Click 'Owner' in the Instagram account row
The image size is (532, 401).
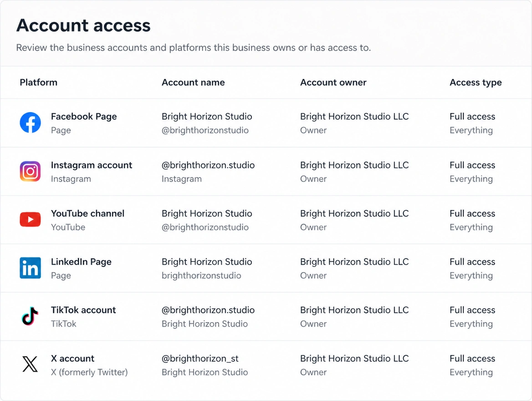313,179
